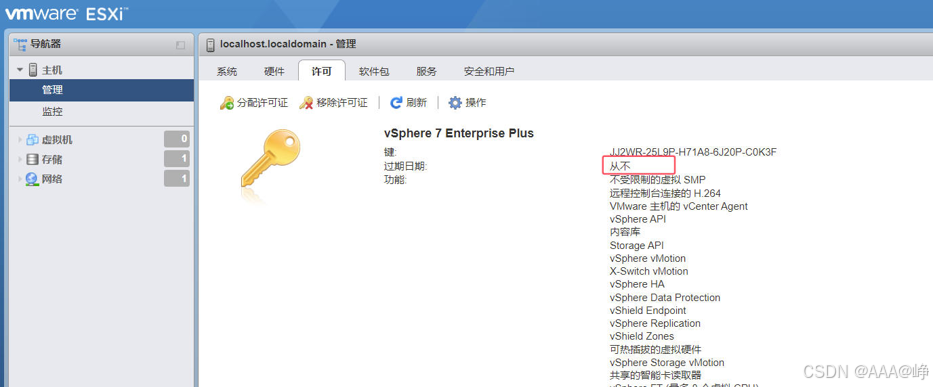Click the Remove license key icon
The width and height of the screenshot is (933, 387).
click(306, 103)
